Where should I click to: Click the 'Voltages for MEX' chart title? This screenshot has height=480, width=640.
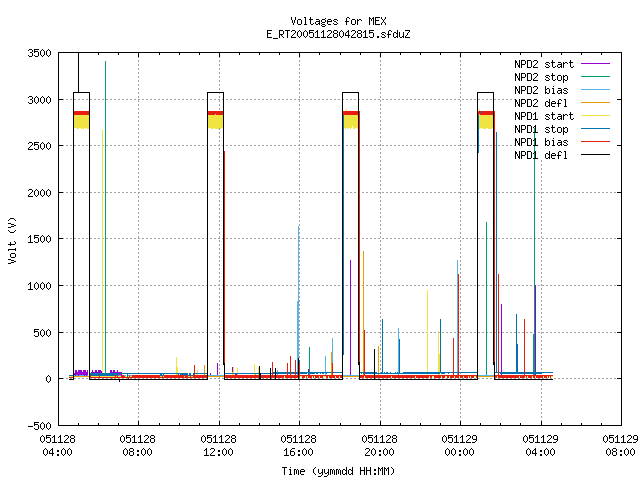338,21
